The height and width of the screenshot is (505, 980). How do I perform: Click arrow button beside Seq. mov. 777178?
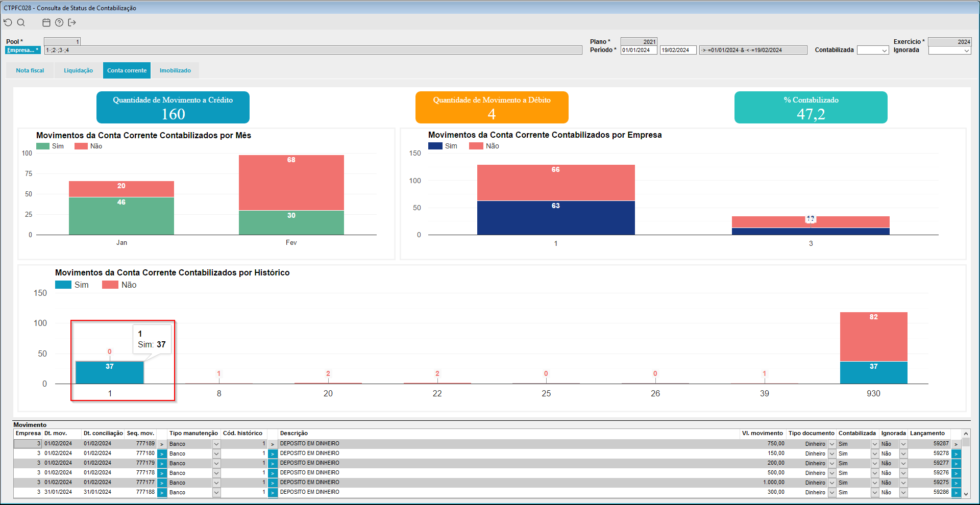point(162,473)
